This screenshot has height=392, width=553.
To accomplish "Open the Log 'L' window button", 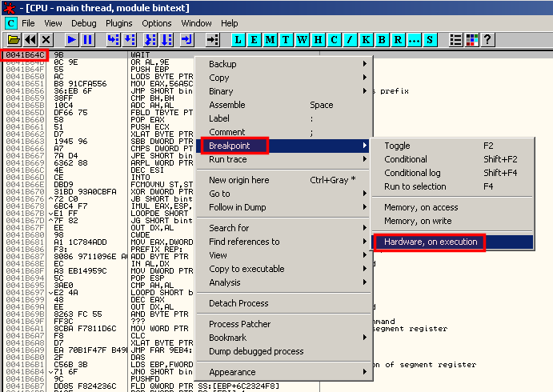I will click(238, 39).
